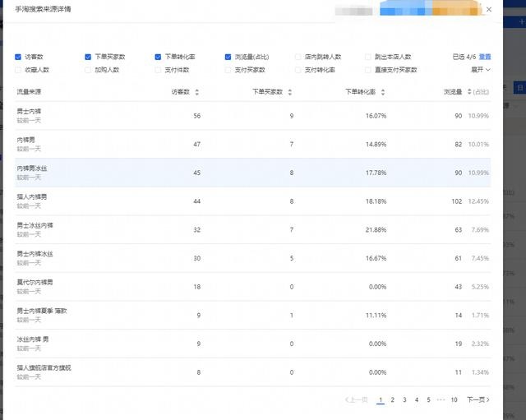Screen dimensions: 526x420
Task: Sort table by 下单买家数 column
Action: click(x=290, y=92)
